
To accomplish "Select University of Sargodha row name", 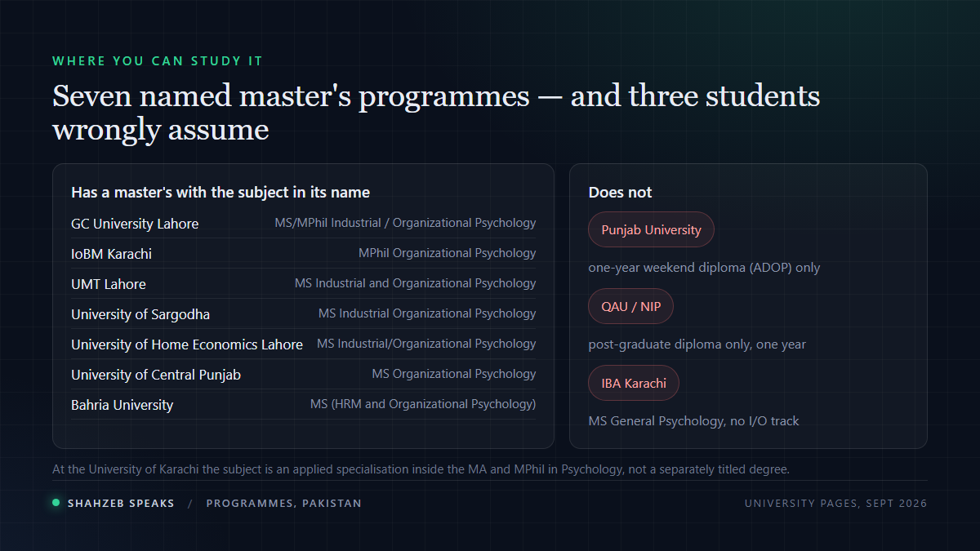I will pos(140,314).
